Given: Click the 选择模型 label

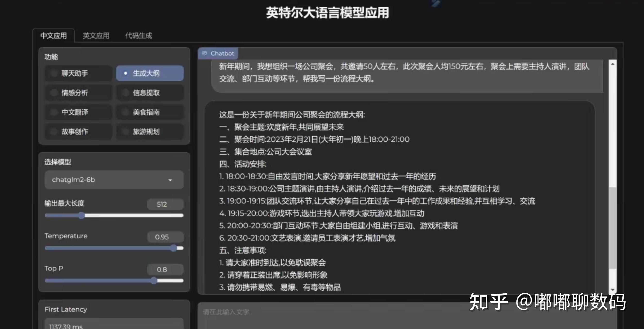Looking at the screenshot, I should [58, 162].
